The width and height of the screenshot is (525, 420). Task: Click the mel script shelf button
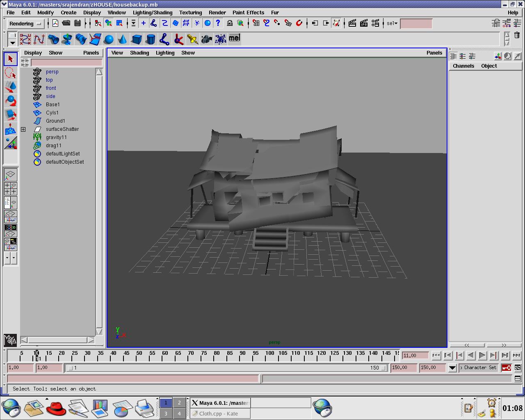[x=234, y=38]
